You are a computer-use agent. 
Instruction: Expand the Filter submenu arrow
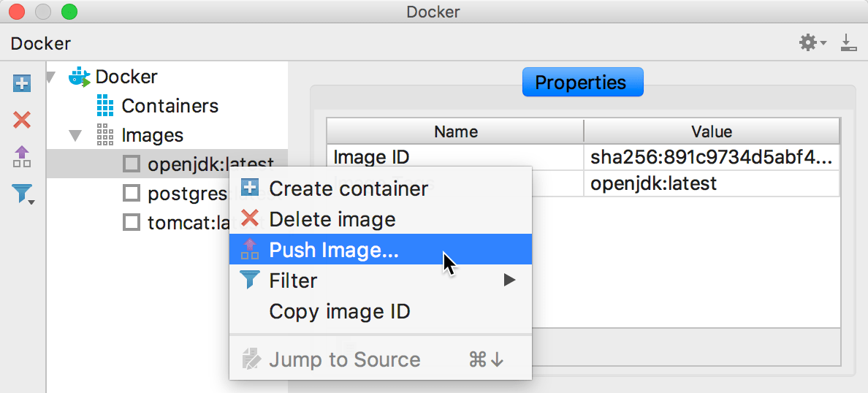click(509, 281)
